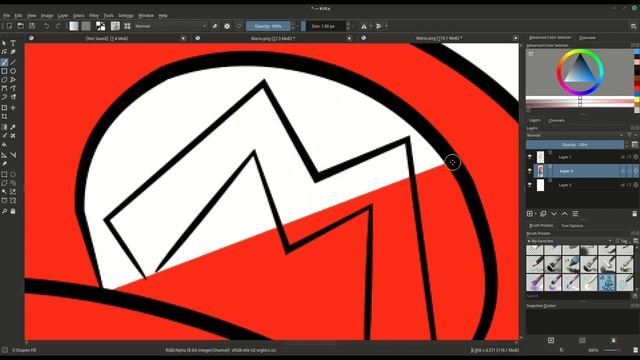Screen dimensions: 640x360
Task: Move the layer down
Action: (x=554, y=213)
